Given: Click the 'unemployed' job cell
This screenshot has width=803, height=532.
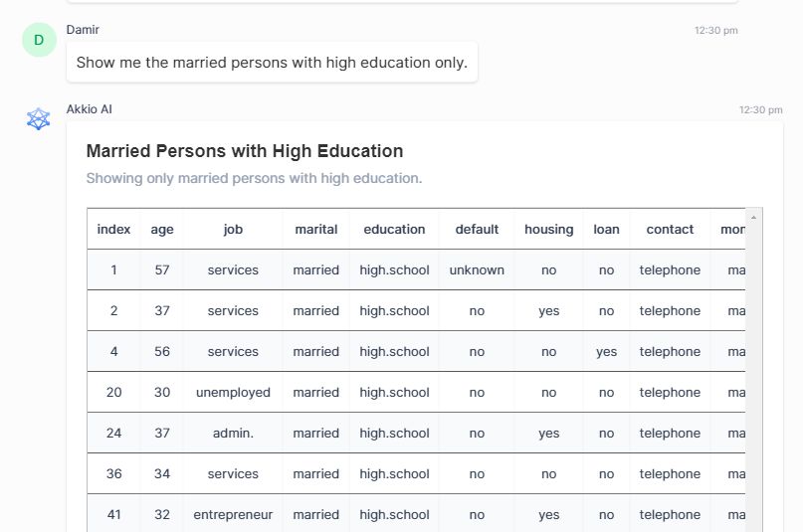Looking at the screenshot, I should click(233, 393).
